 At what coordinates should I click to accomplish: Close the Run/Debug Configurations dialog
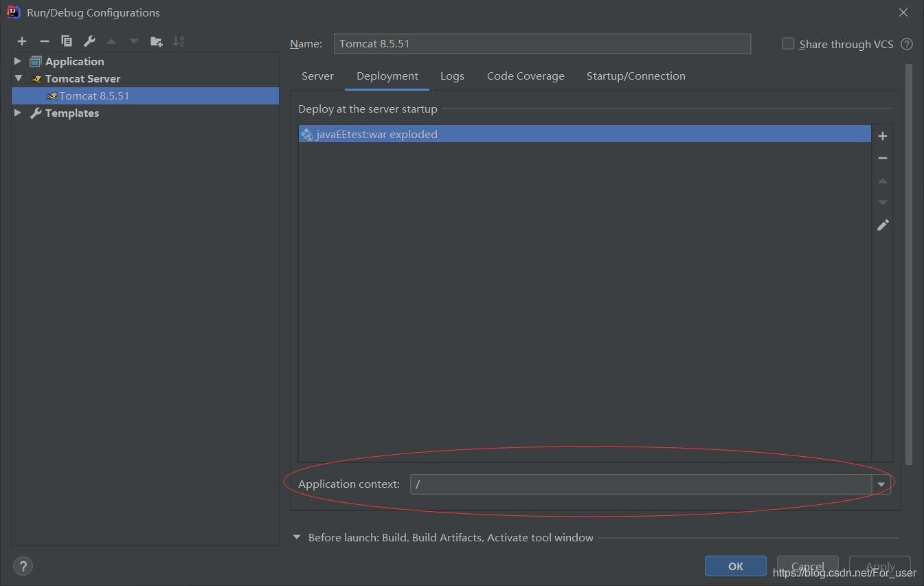tap(903, 12)
